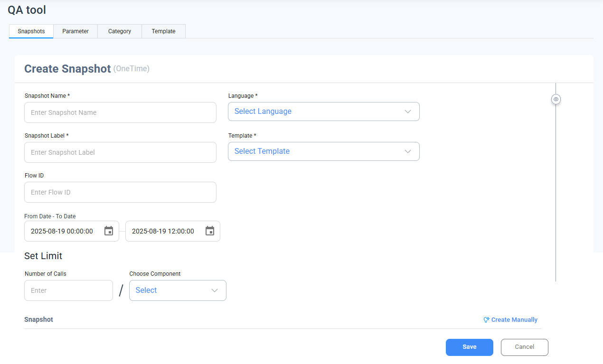Screen dimensions: 603x364
Task: Click the lightbulb icon beside Create Manually
Action: tap(486, 320)
